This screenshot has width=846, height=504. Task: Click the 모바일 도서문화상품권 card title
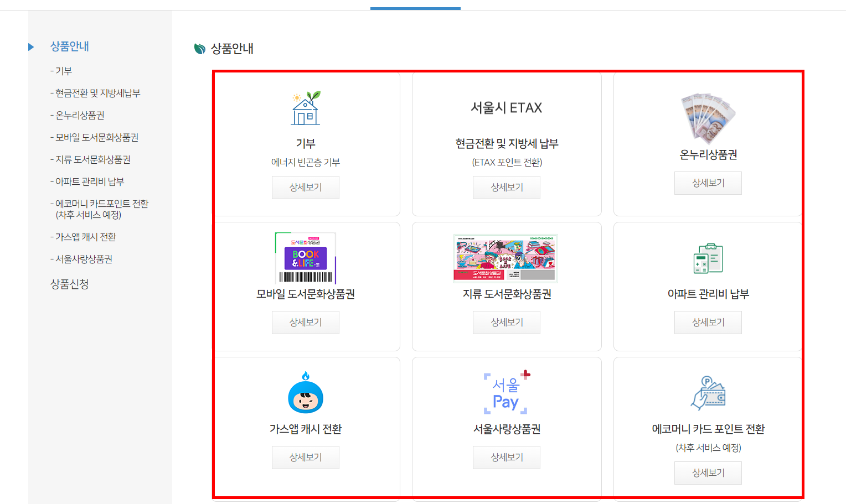306,294
